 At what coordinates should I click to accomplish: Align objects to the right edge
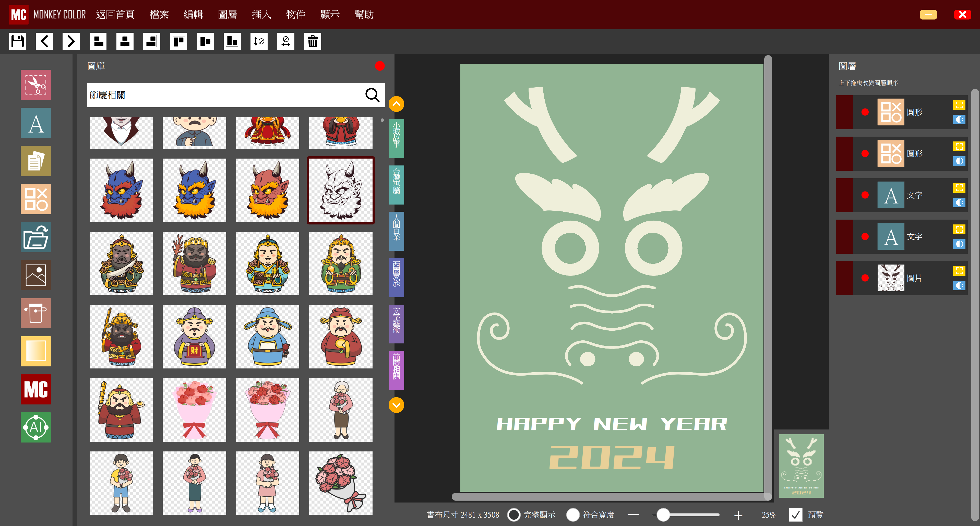pyautogui.click(x=152, y=41)
